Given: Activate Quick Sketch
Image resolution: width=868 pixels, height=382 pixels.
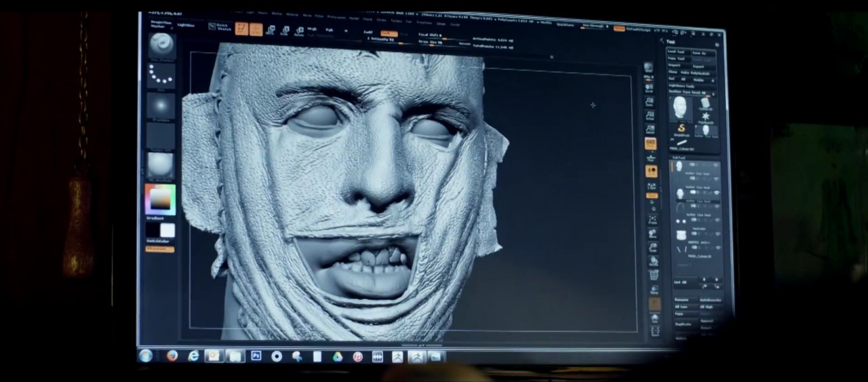Looking at the screenshot, I should pyautogui.click(x=219, y=28).
